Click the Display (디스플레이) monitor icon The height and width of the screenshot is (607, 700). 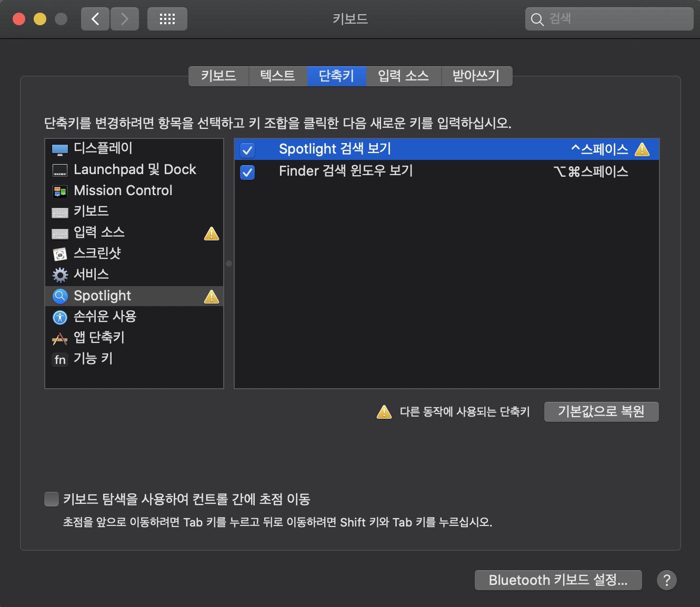click(60, 149)
